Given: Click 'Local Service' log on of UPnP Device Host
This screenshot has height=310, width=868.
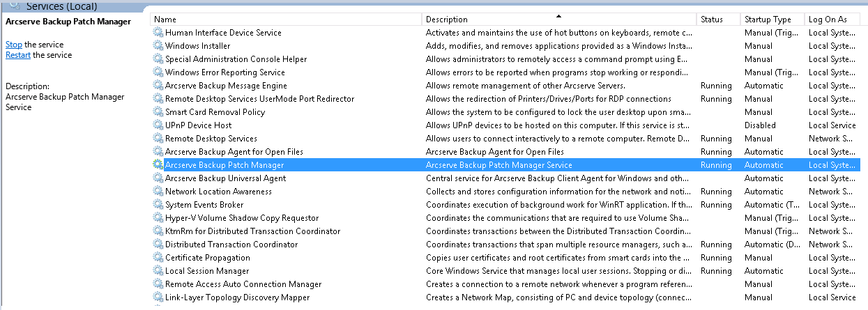Looking at the screenshot, I should (x=832, y=125).
